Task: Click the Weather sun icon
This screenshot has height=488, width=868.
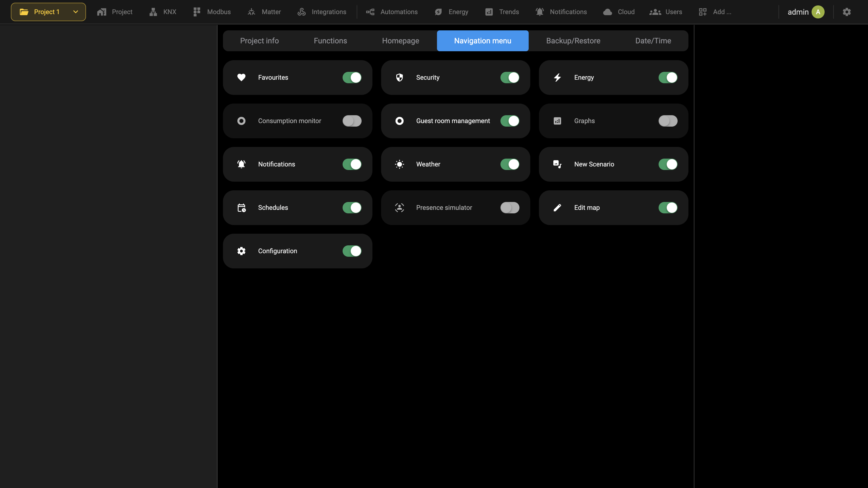Action: tap(399, 164)
